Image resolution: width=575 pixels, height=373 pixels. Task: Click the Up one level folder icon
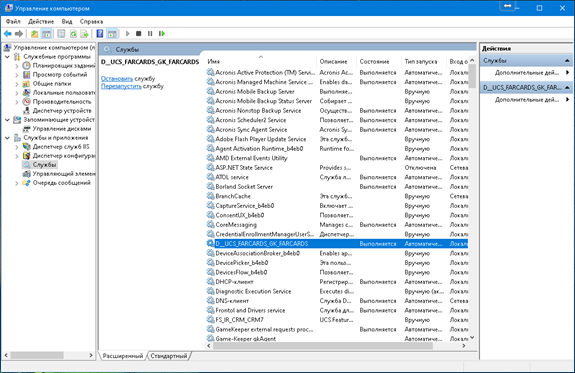(x=34, y=34)
